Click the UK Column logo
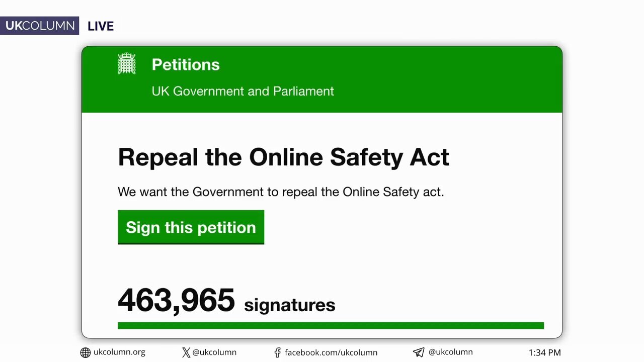Viewport: 644px width, 362px height. [39, 26]
